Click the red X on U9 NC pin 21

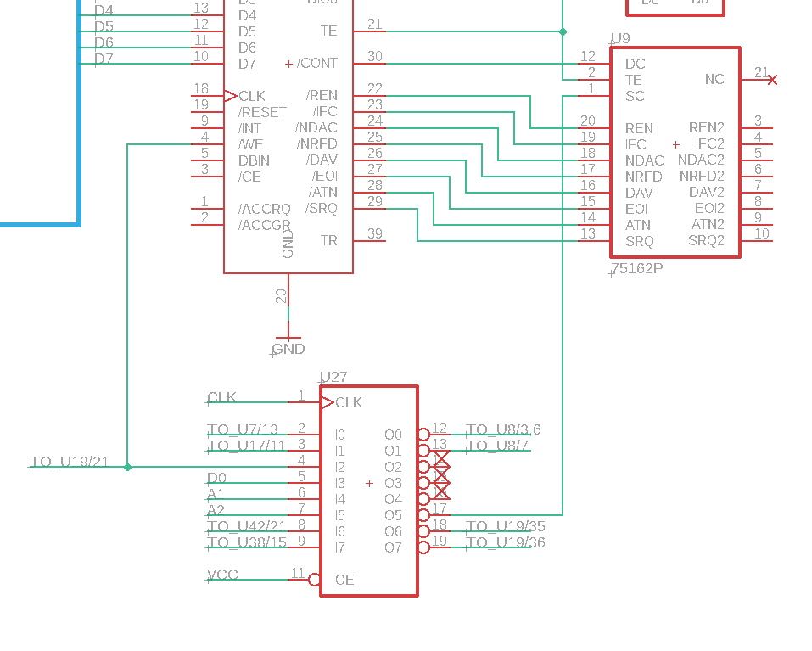pos(771,80)
